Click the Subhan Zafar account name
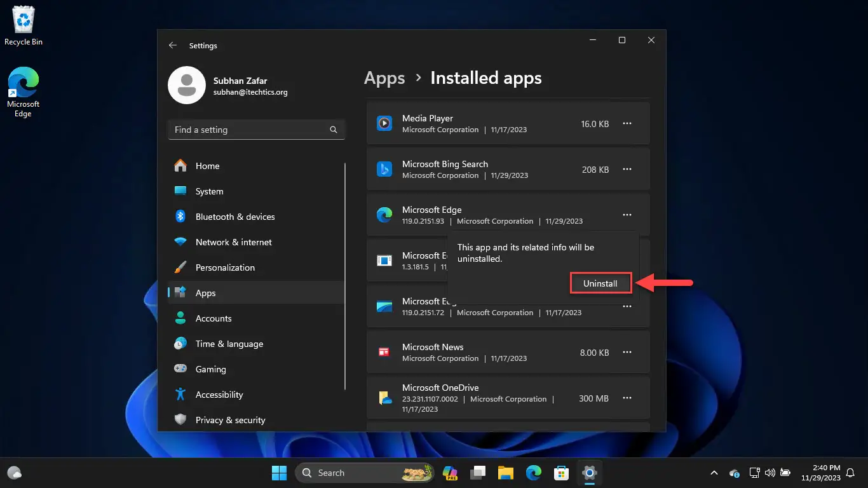868x488 pixels. coord(240,81)
